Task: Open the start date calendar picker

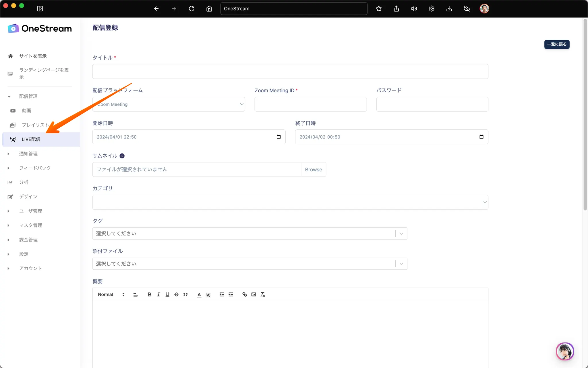Action: coord(278,137)
